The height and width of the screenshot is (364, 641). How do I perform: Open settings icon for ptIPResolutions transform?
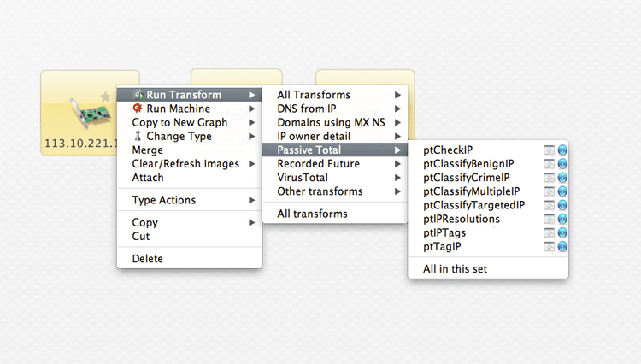click(x=550, y=220)
